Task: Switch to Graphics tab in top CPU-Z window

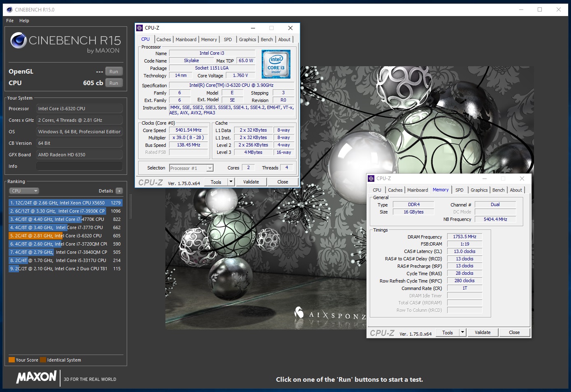Action: point(248,39)
